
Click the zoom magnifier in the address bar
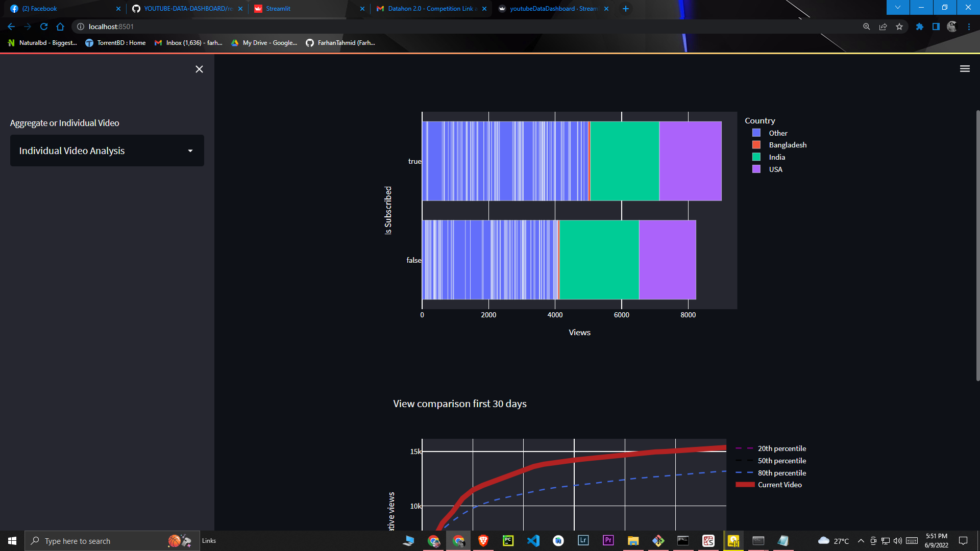(866, 27)
